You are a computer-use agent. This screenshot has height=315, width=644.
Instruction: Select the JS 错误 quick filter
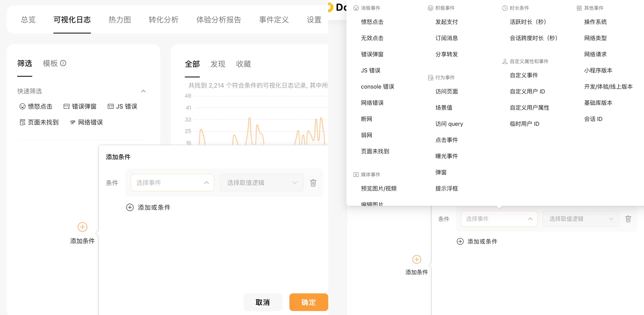point(123,106)
